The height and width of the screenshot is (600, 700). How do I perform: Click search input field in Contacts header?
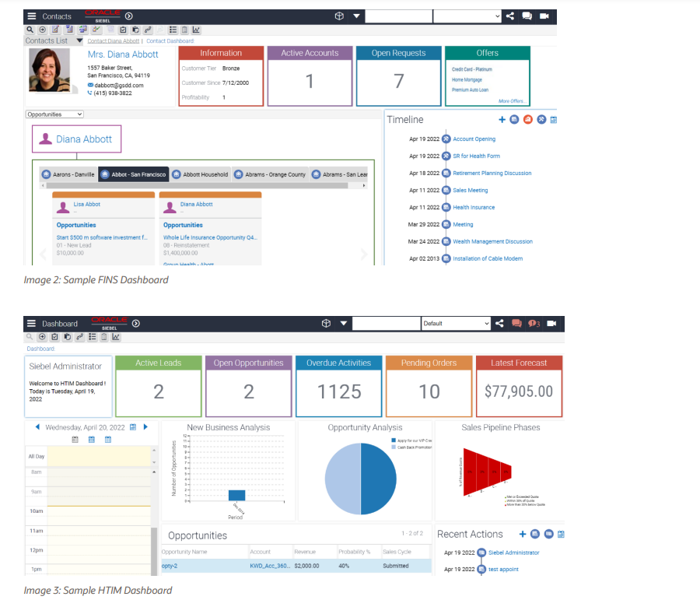399,16
